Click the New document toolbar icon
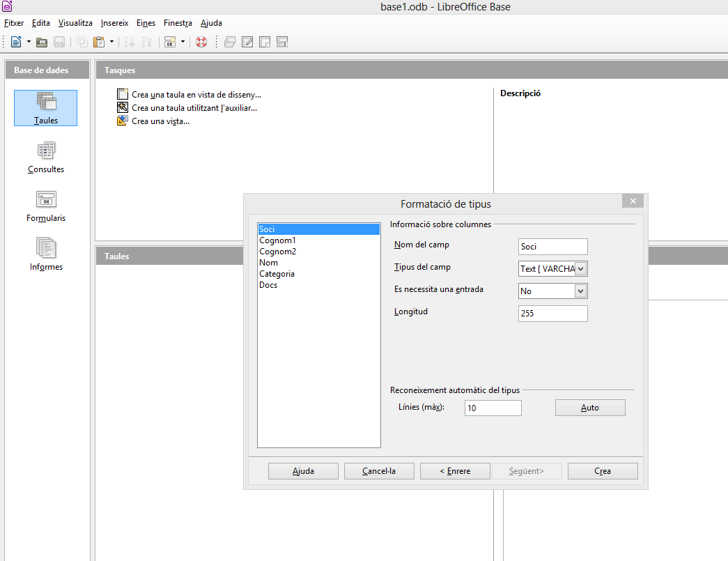This screenshot has height=561, width=728. click(16, 42)
